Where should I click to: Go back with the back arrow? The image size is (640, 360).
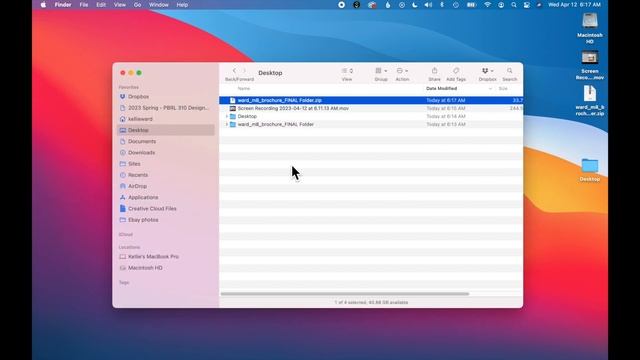[234, 71]
